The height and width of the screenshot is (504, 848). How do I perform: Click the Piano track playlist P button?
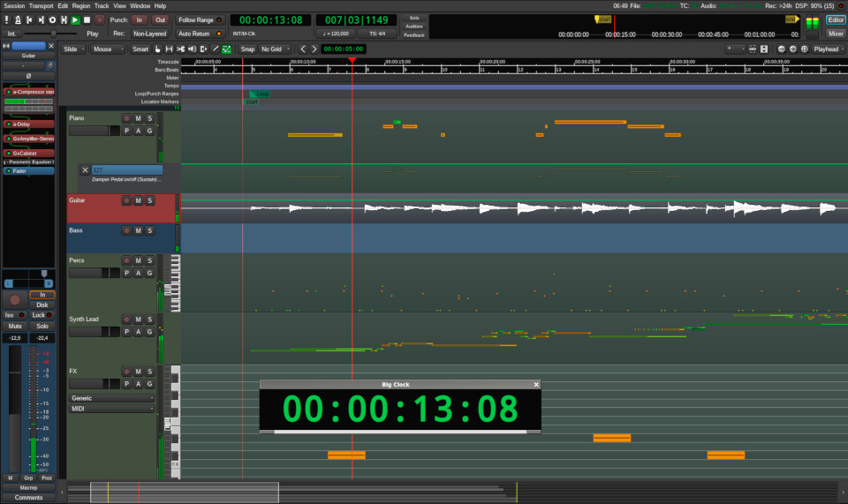pos(126,131)
